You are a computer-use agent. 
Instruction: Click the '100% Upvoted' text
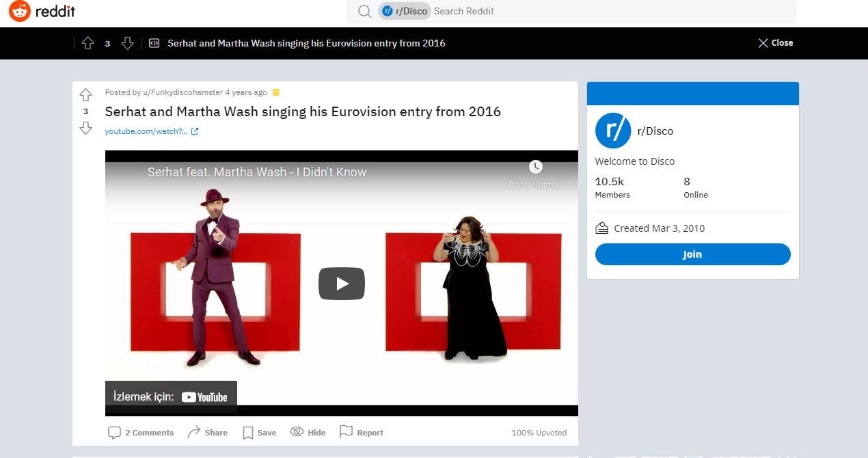point(539,433)
